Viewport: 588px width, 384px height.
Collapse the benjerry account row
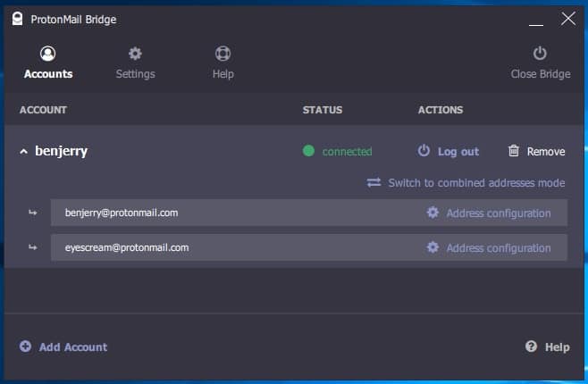[x=23, y=151]
